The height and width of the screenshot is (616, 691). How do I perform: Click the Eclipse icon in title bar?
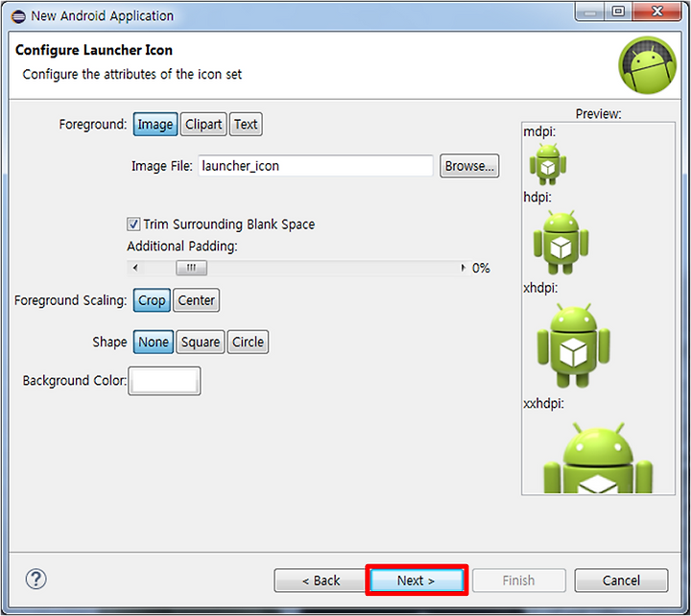tap(18, 16)
